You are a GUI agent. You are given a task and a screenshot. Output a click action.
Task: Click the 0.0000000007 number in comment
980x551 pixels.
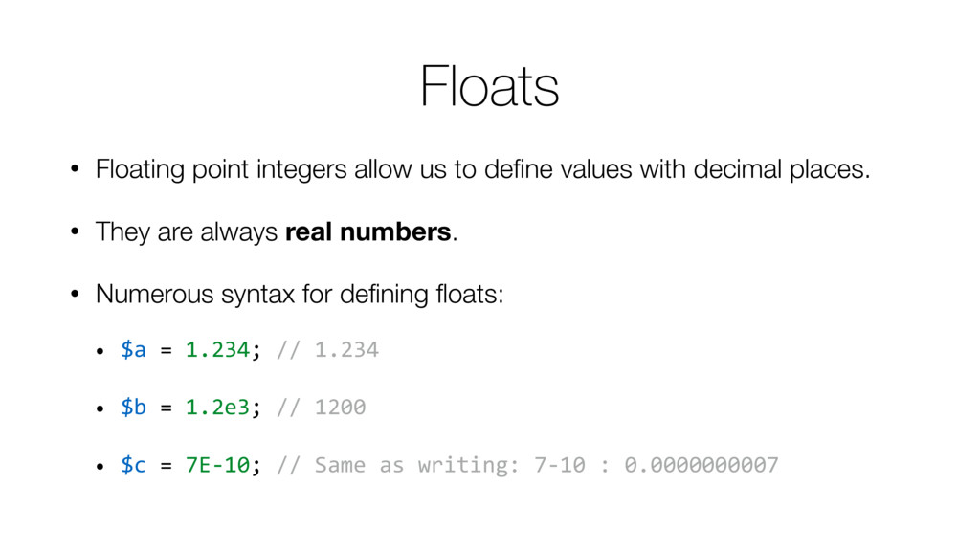702,465
